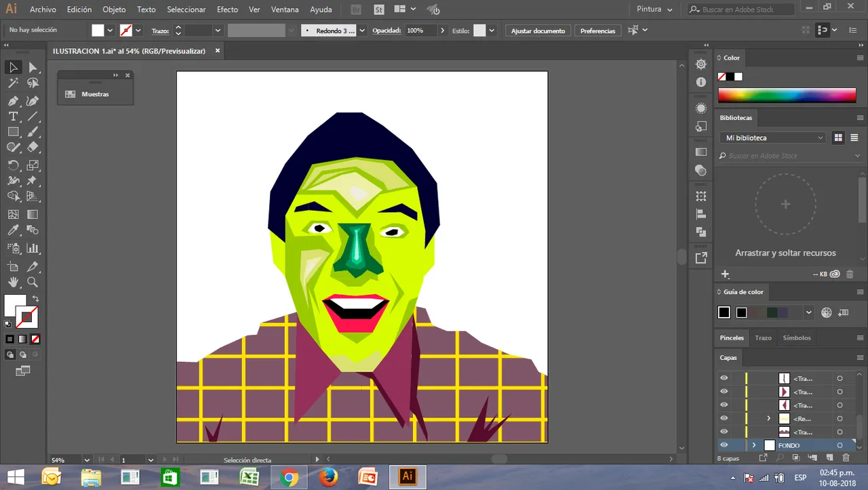Hide the FONDO layer eye icon
Screen dimensions: 868x490
pyautogui.click(x=724, y=445)
